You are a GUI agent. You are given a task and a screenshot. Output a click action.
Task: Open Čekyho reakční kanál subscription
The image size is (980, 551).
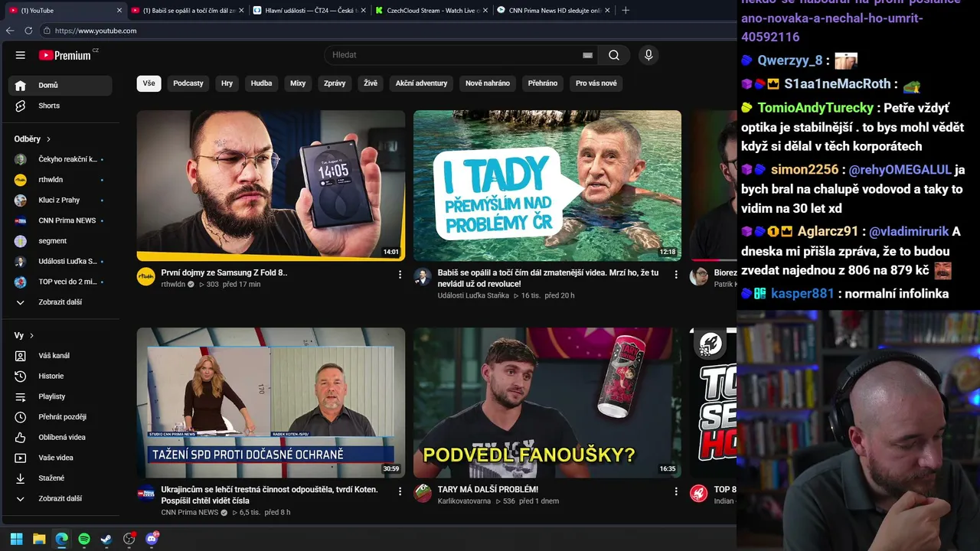60,159
